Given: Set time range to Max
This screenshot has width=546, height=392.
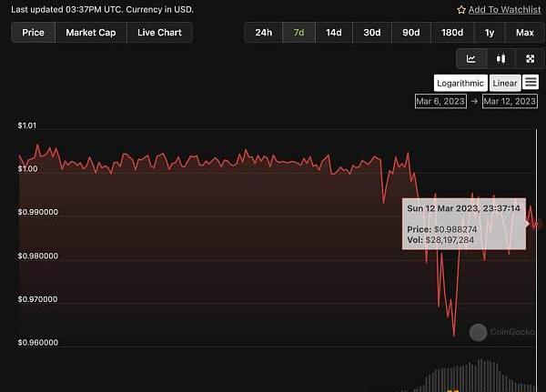Looking at the screenshot, I should (525, 33).
